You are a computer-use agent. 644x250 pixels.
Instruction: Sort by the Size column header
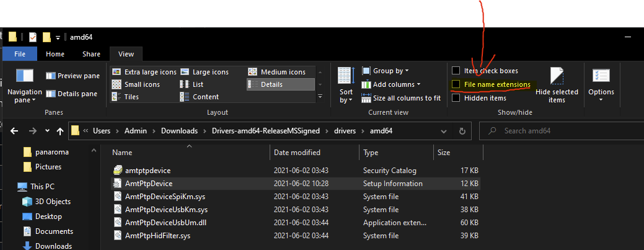tap(458, 153)
